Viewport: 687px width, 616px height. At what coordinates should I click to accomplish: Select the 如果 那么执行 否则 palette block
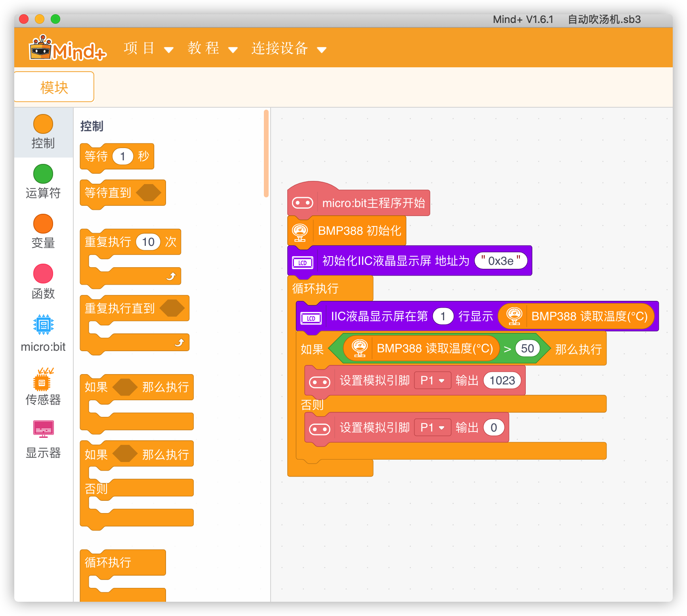coord(137,485)
